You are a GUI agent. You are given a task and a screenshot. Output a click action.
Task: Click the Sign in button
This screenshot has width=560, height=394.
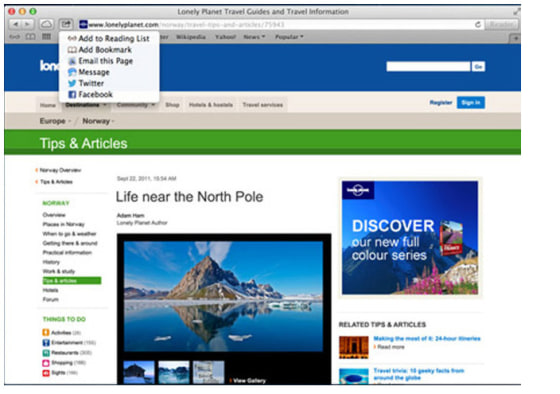pyautogui.click(x=470, y=103)
